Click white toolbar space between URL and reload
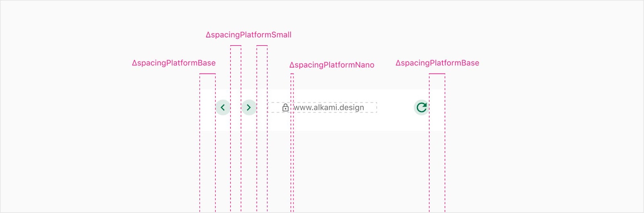The width and height of the screenshot is (644, 213). point(395,107)
